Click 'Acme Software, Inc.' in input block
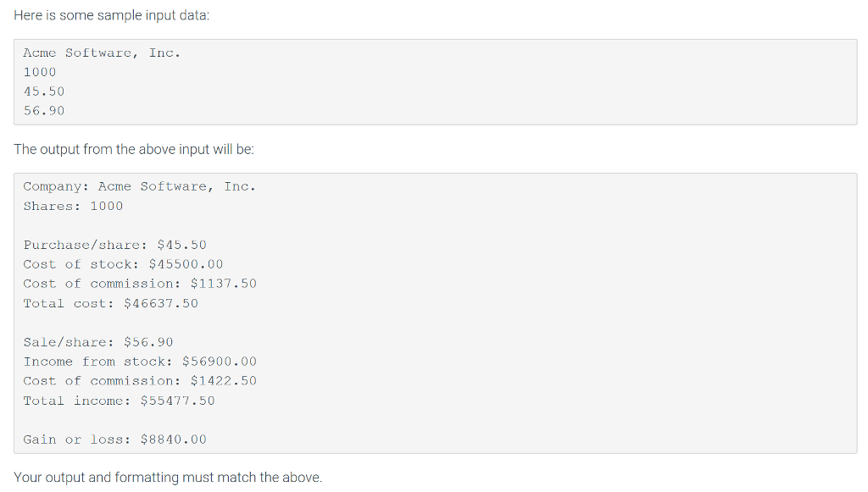This screenshot has height=492, width=868. click(x=102, y=53)
